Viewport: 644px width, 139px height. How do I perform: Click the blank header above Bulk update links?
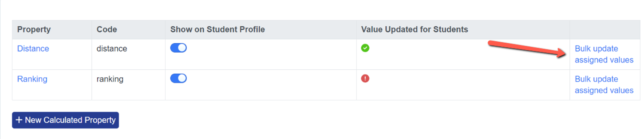point(605,30)
